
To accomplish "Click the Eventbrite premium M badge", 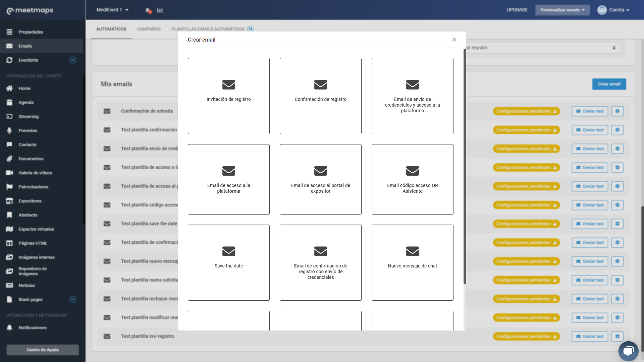I will pyautogui.click(x=73, y=60).
